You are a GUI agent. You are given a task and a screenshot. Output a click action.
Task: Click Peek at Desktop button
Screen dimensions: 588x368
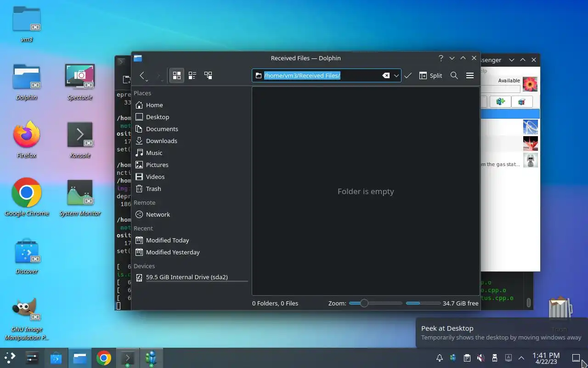click(x=576, y=358)
